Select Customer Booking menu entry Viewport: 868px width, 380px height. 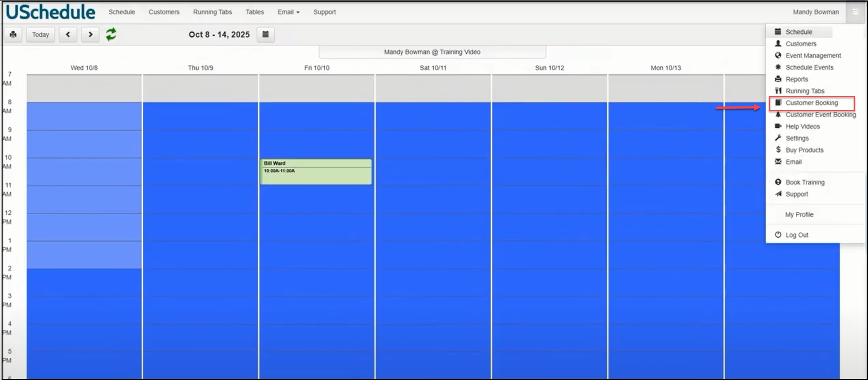click(811, 103)
